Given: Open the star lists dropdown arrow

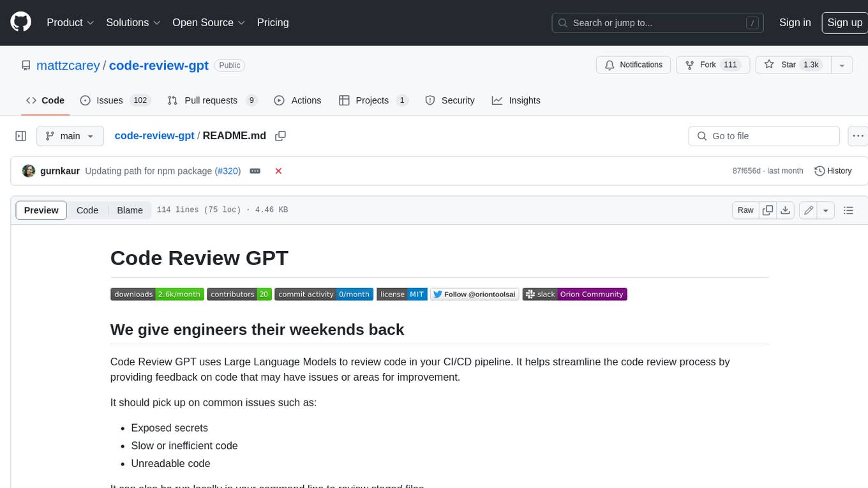Looking at the screenshot, I should [842, 65].
